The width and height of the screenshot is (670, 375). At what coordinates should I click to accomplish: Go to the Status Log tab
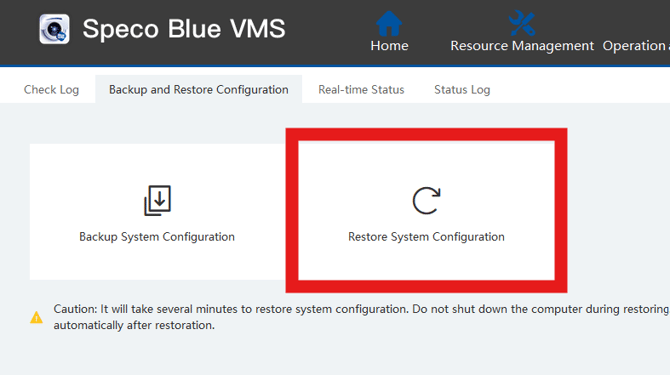[462, 90]
